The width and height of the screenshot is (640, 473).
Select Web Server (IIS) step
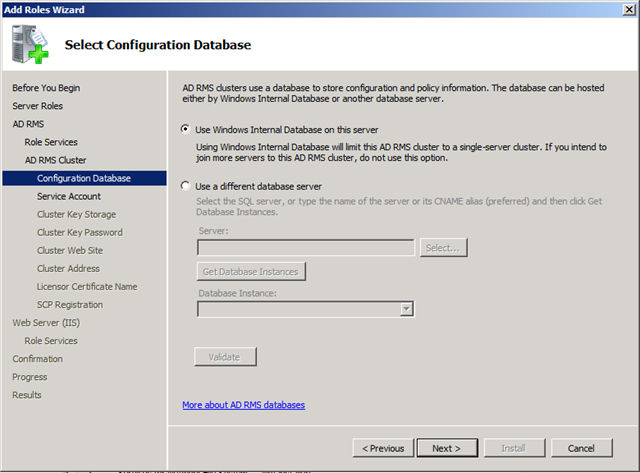pos(46,322)
